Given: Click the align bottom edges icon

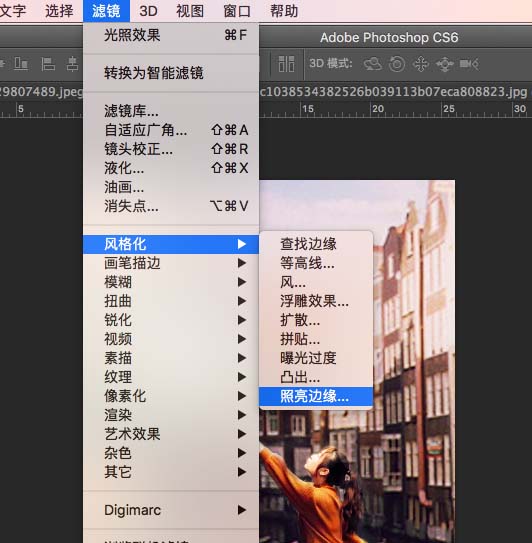Looking at the screenshot, I should point(21,64).
